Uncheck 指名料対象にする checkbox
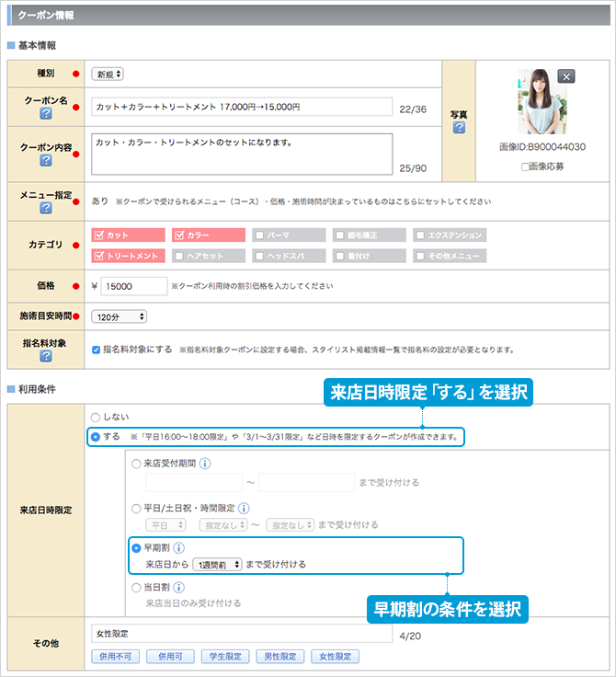 (97, 350)
